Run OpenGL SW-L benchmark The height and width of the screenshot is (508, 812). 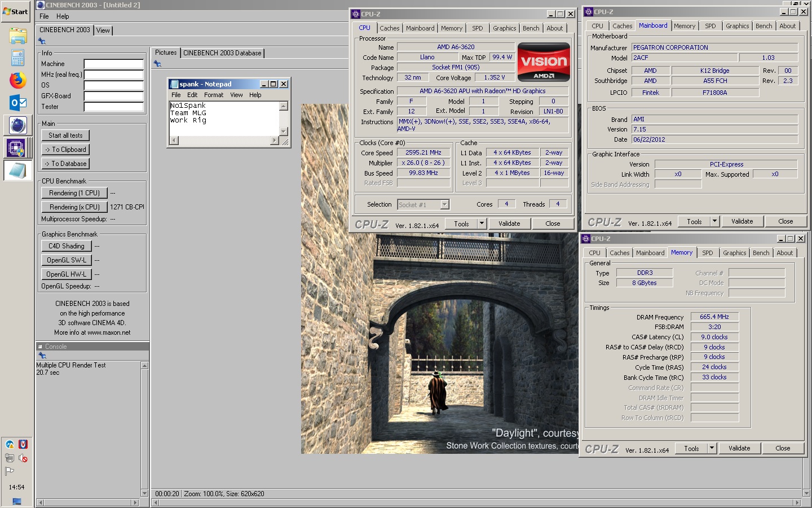coord(66,260)
